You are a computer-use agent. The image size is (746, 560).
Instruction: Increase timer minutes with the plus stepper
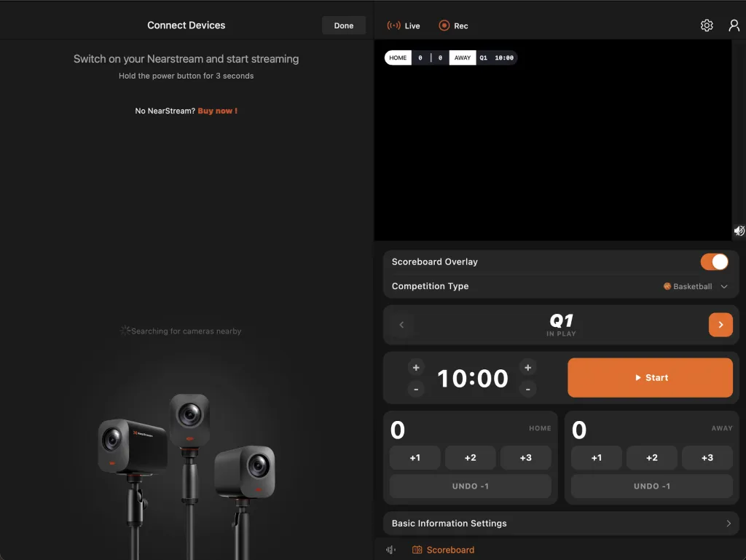[416, 367]
